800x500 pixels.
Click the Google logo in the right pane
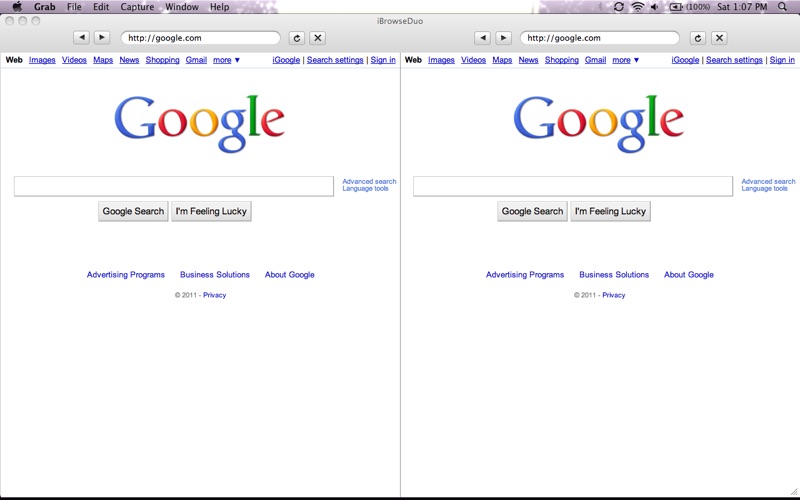click(598, 123)
